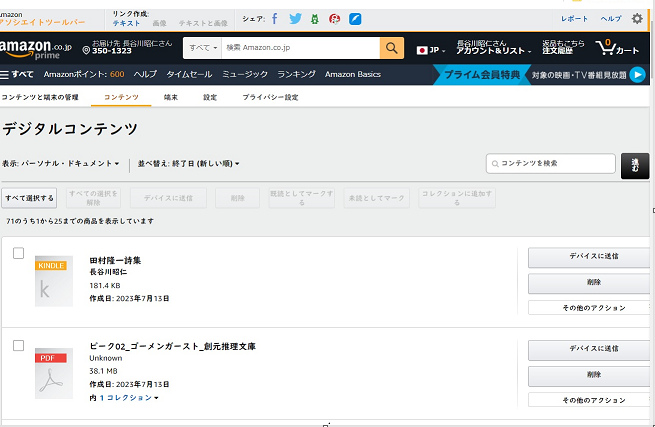Click Amazonポイント: 600 link
655x427 pixels.
(x=84, y=74)
